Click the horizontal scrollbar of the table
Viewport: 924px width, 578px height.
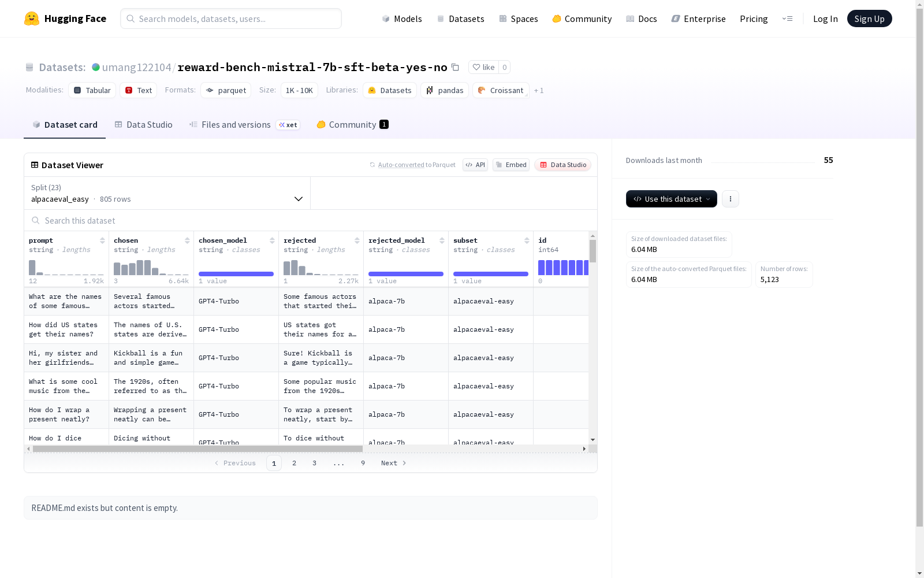pyautogui.click(x=198, y=449)
